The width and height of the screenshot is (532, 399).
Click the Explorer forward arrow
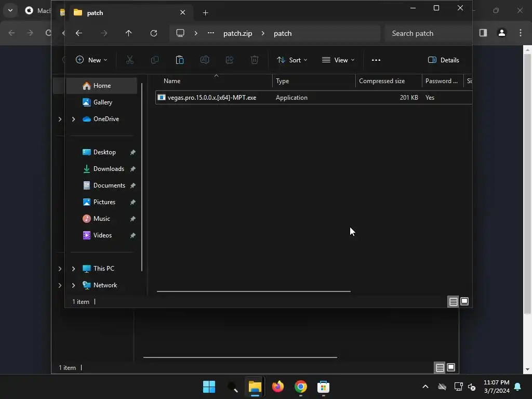point(104,33)
